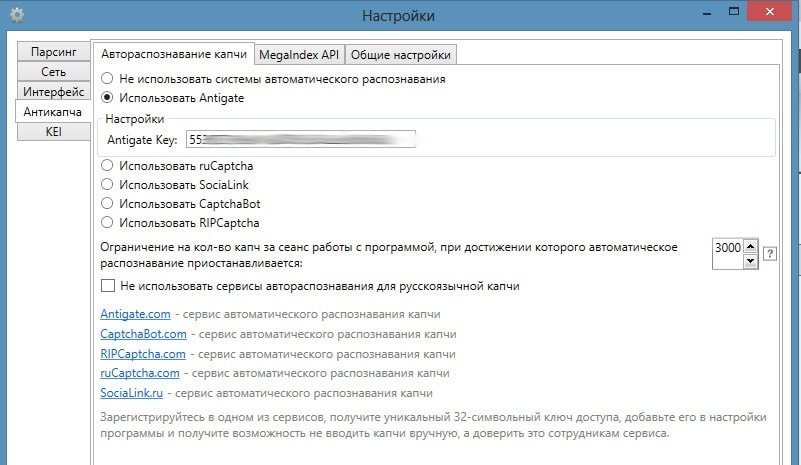The image size is (801, 465).
Task: Click into the Antigate Key field
Action: pyautogui.click(x=300, y=139)
